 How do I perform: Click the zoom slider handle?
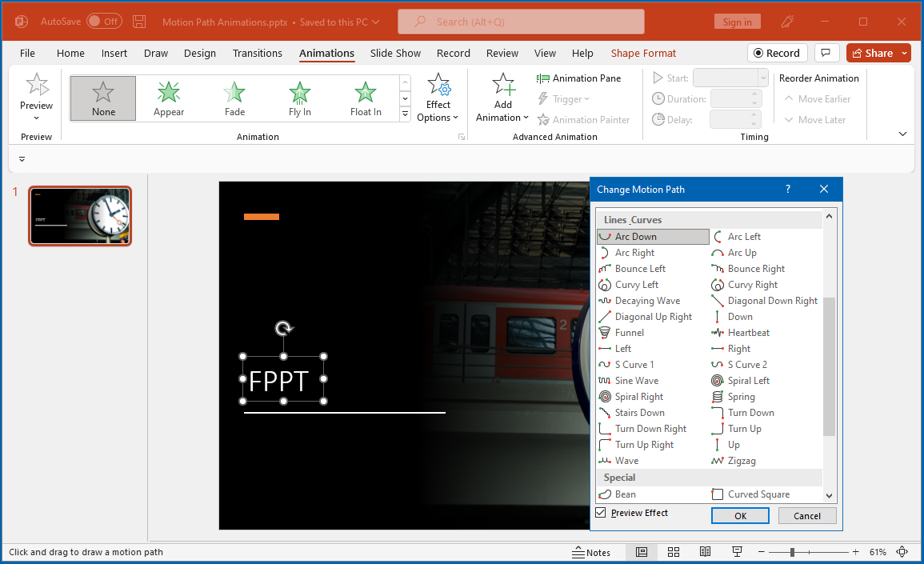792,552
